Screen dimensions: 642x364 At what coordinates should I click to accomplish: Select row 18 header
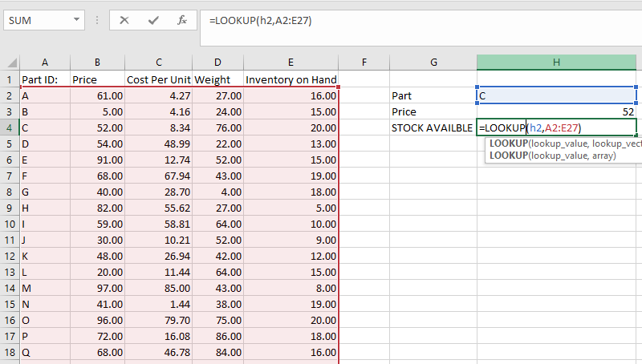coord(10,352)
